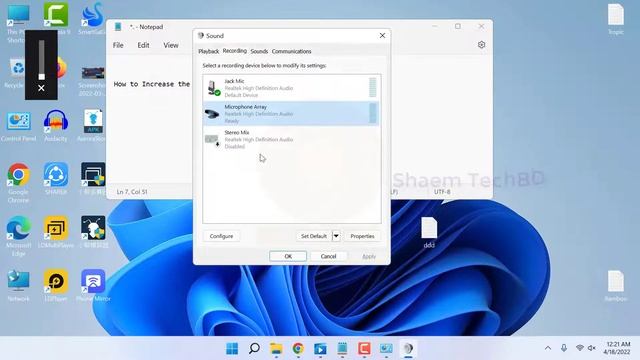Image resolution: width=640 pixels, height=360 pixels.
Task: Open the APK file icon on desktop
Action: click(x=93, y=126)
